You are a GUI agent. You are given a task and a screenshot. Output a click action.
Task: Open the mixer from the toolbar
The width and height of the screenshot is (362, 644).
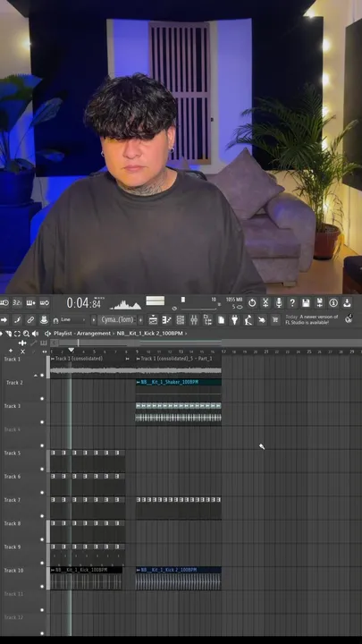[x=194, y=319]
